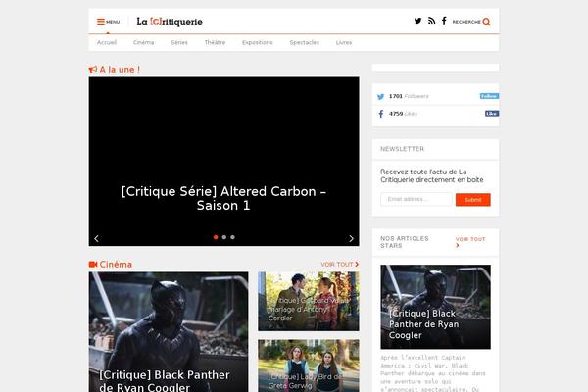Open the large Black Panther Cinéma thumbnail
This screenshot has width=588, height=392.
pyautogui.click(x=169, y=332)
